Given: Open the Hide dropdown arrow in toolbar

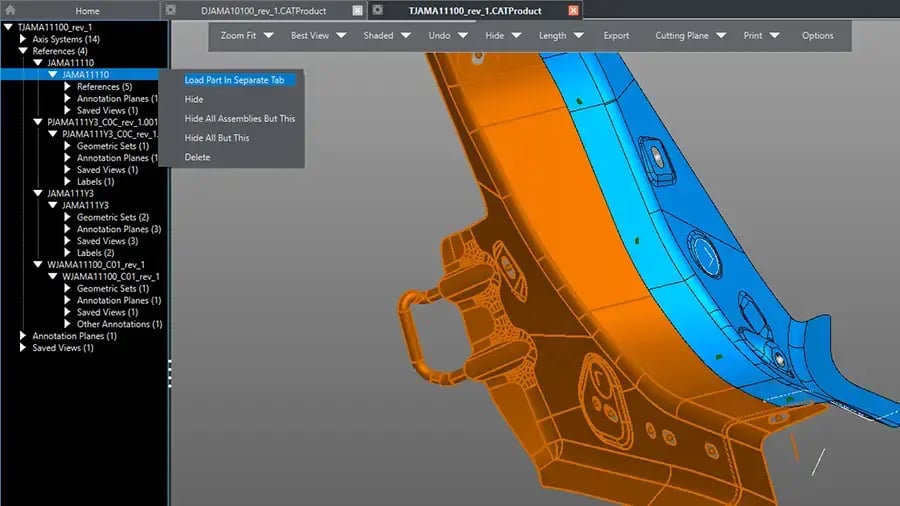Looking at the screenshot, I should [516, 36].
